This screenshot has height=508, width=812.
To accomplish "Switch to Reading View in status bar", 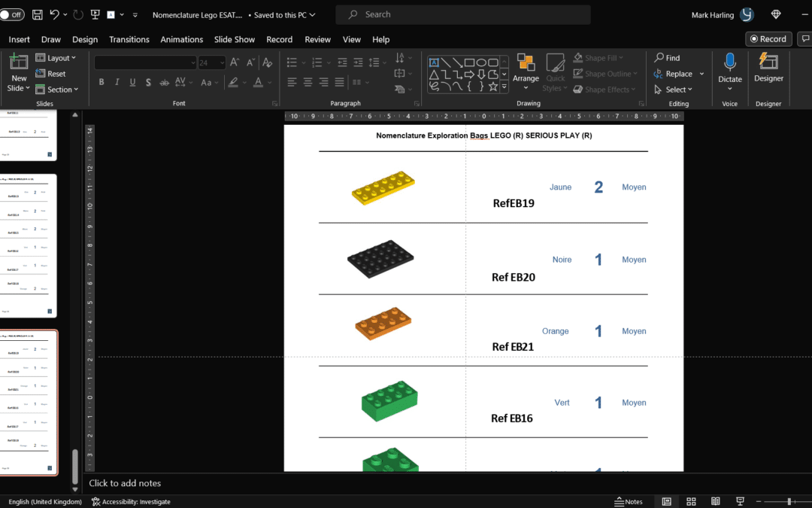I will point(716,501).
